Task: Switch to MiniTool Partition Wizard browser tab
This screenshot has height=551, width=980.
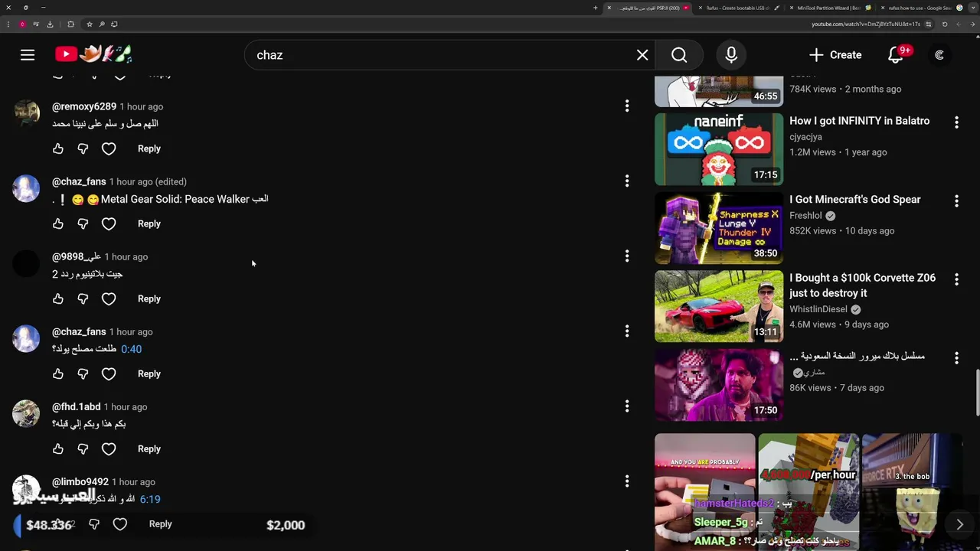Action: point(829,8)
